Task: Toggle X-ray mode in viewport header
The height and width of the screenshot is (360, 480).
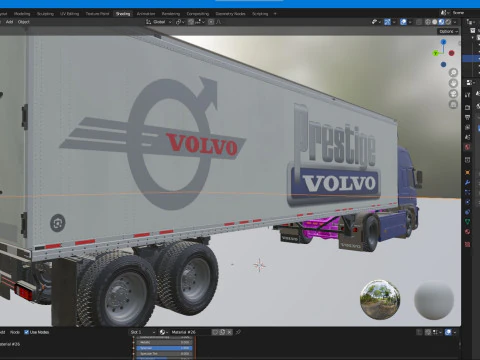Action: [419, 22]
